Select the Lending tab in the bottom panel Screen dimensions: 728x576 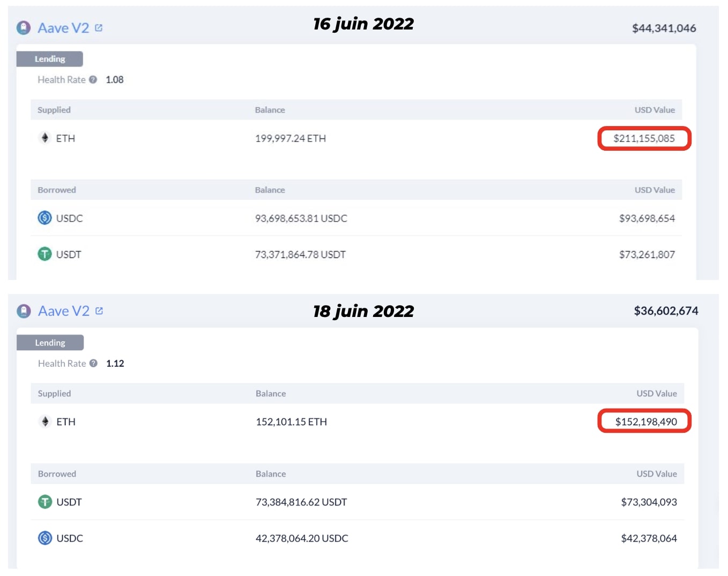point(50,343)
